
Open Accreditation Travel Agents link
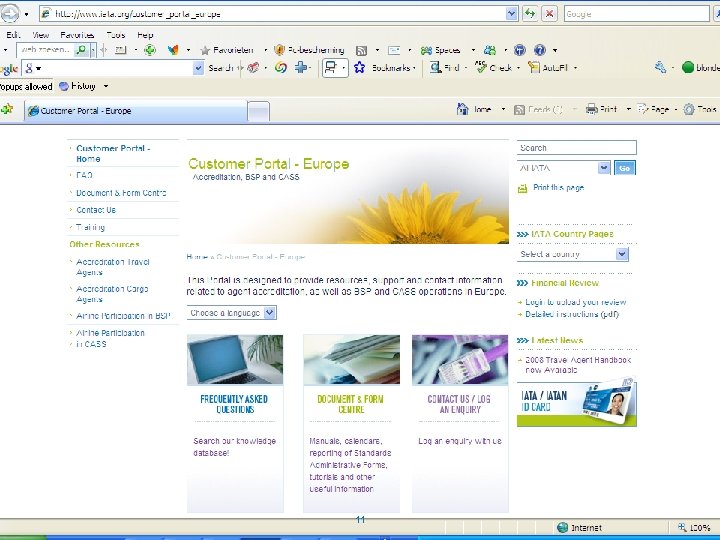[112, 267]
